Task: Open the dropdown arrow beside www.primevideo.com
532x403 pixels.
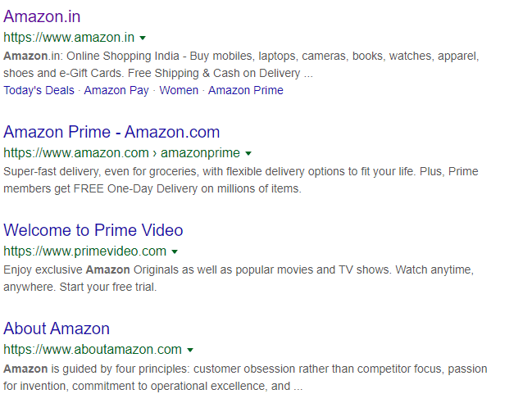Action: pyautogui.click(x=175, y=251)
